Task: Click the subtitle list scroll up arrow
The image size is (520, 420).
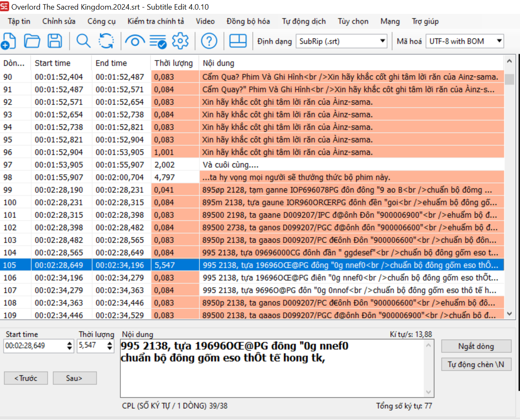Action: pyautogui.click(x=509, y=61)
